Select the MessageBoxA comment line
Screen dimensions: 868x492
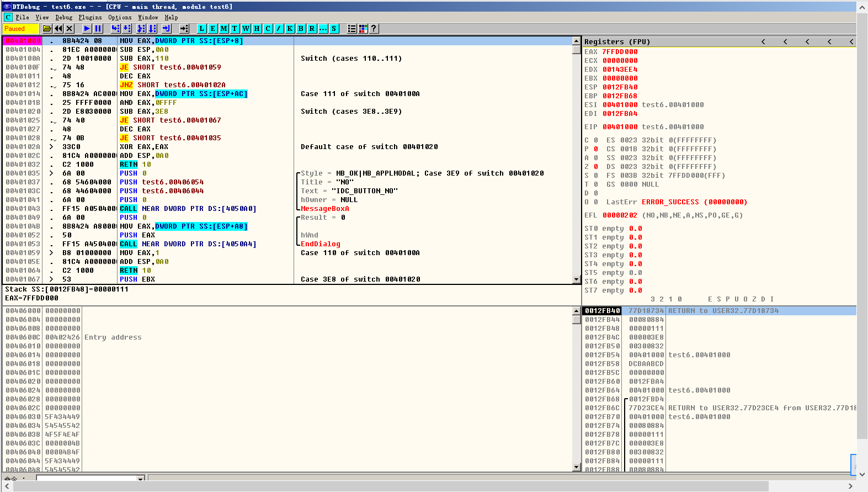click(x=325, y=209)
